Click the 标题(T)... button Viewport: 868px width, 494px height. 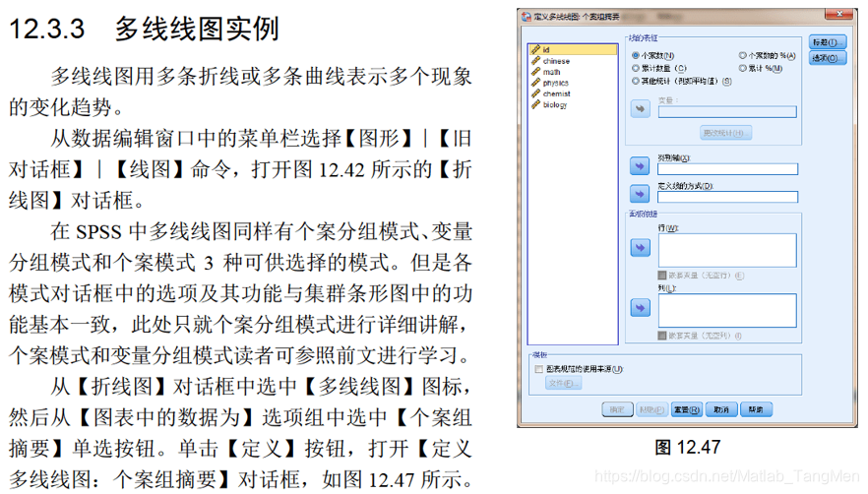828,42
